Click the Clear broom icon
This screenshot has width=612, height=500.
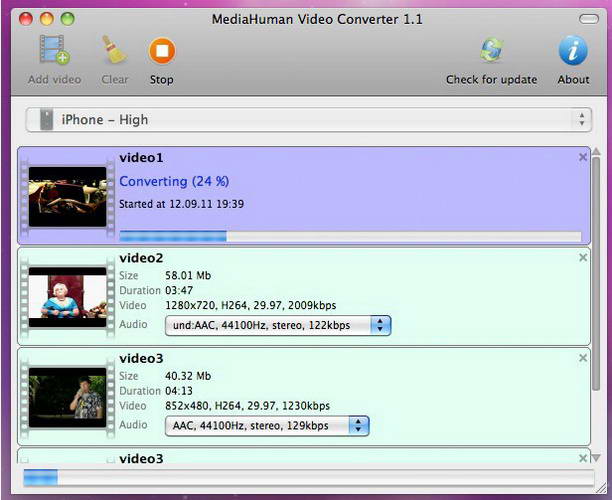click(114, 50)
